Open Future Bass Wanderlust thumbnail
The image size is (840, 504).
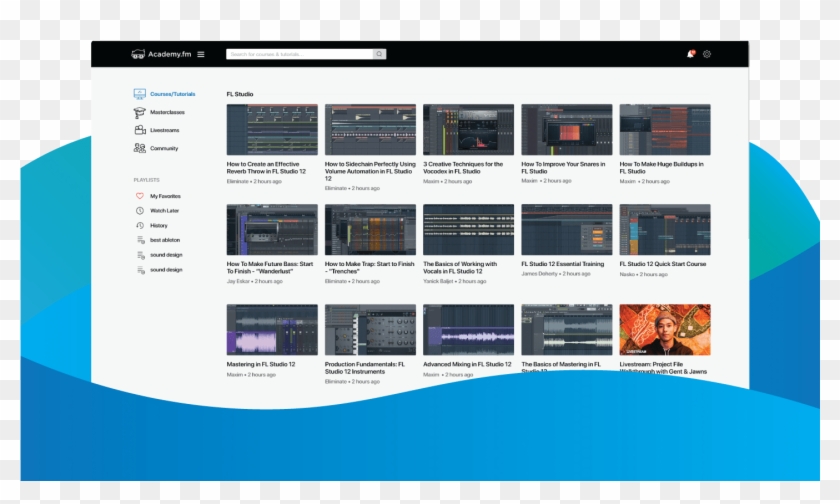tap(272, 229)
